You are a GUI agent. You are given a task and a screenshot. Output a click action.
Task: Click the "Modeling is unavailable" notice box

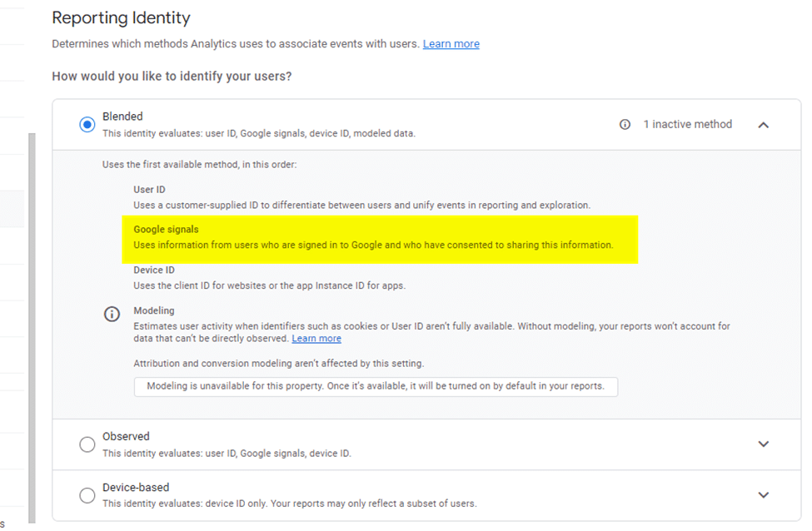pos(375,386)
